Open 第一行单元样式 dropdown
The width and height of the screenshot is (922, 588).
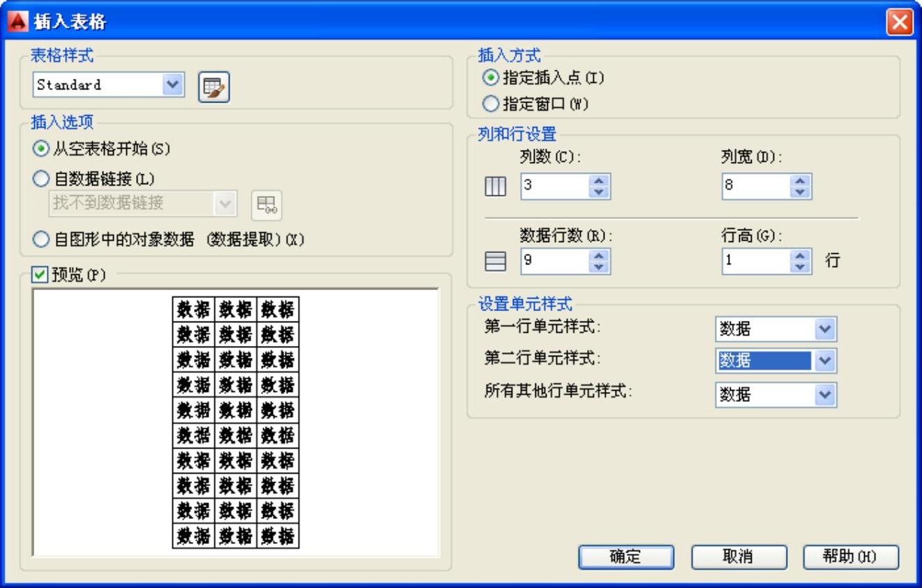point(825,329)
